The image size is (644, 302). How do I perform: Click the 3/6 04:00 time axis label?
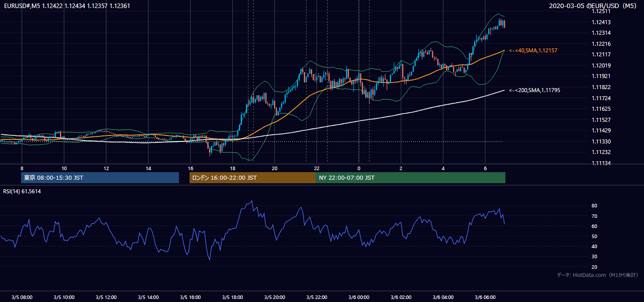[x=443, y=297]
